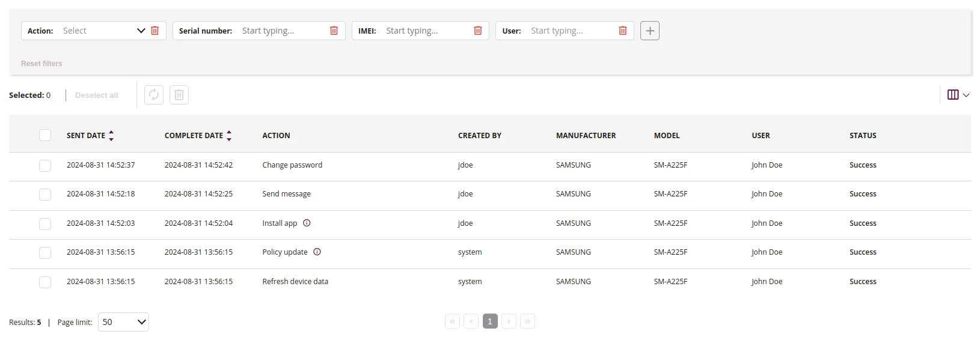Remove the IMEI filter using trash icon
Viewport: 980px width, 346px height.
(478, 31)
